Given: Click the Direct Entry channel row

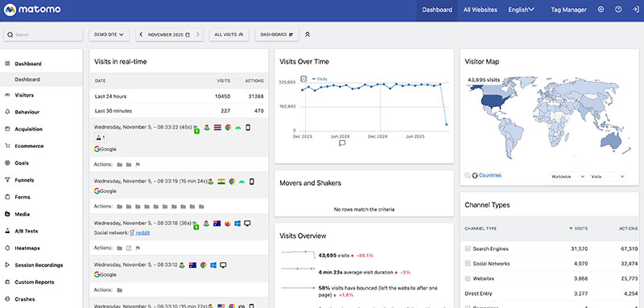Looking at the screenshot, I should pos(550,294).
